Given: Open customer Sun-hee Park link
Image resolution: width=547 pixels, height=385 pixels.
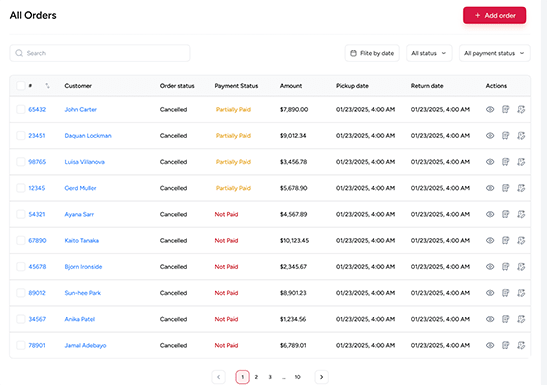Looking at the screenshot, I should 83,293.
